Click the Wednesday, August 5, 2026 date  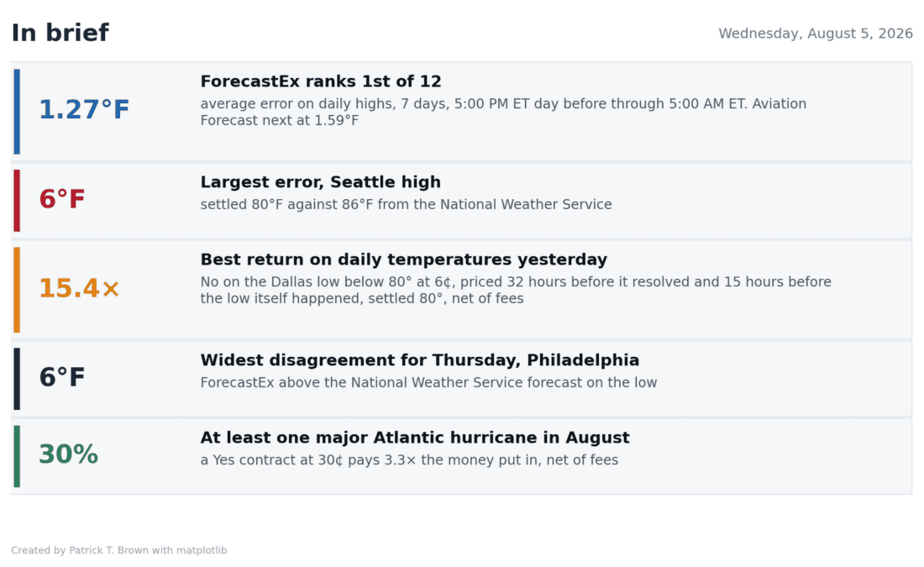pos(815,34)
